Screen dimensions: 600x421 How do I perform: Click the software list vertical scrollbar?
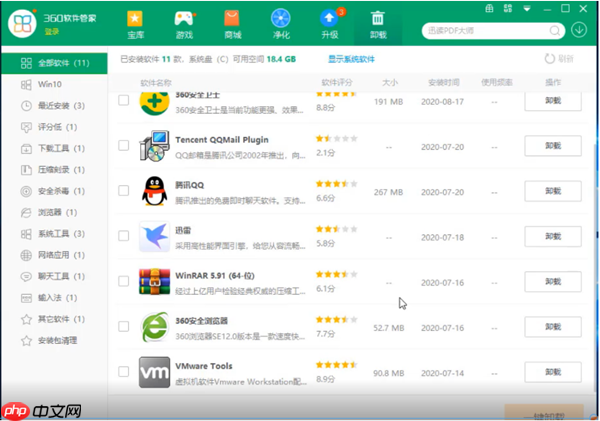pyautogui.click(x=595, y=268)
